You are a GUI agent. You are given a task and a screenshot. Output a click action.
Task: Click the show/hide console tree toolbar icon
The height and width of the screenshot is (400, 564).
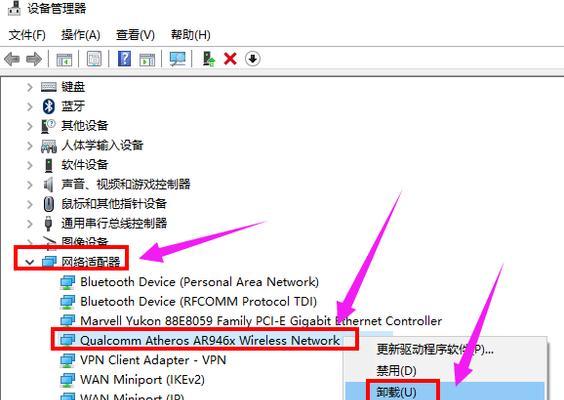point(64,59)
